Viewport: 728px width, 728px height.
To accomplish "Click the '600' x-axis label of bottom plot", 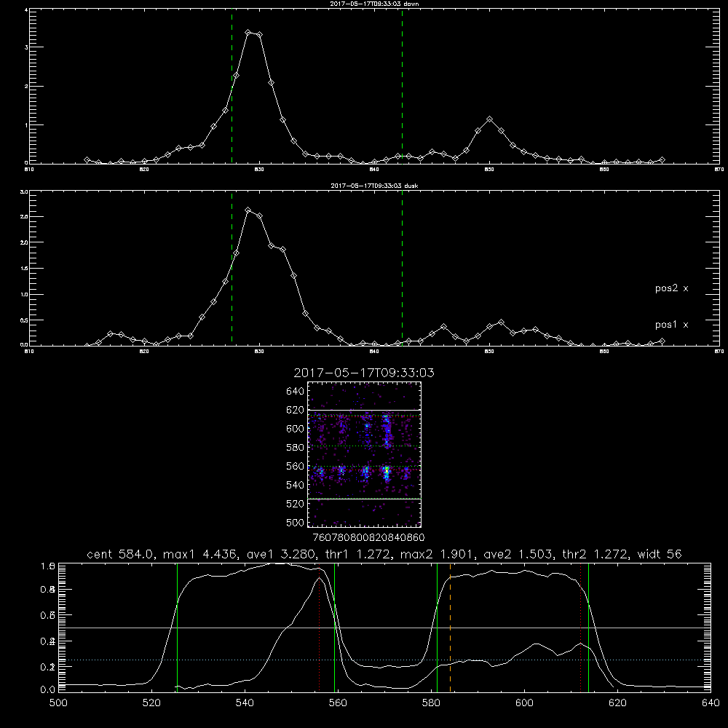I will click(524, 703).
